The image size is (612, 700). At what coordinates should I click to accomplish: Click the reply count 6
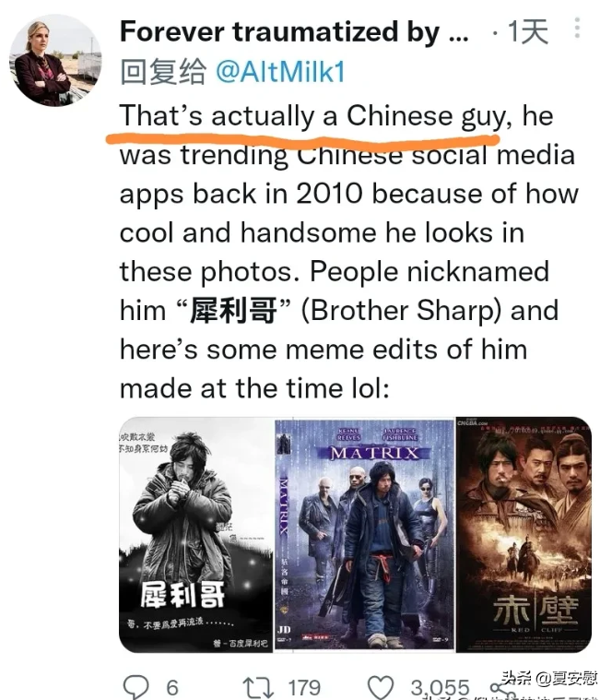tap(172, 687)
